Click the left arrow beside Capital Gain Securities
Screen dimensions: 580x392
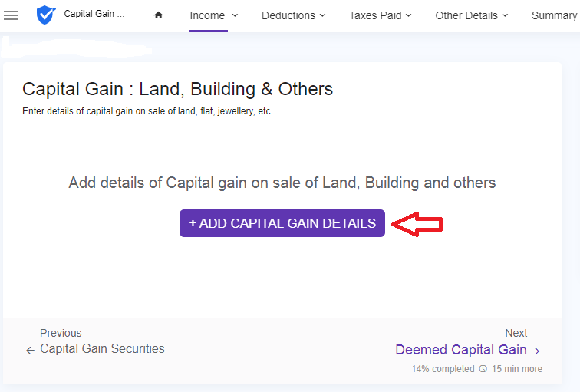click(30, 351)
